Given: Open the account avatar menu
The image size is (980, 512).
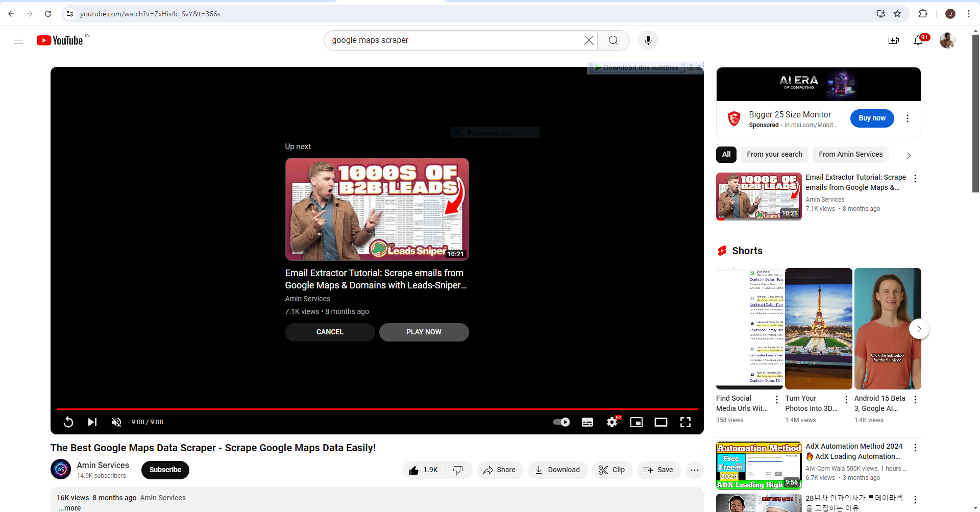Looking at the screenshot, I should (947, 40).
